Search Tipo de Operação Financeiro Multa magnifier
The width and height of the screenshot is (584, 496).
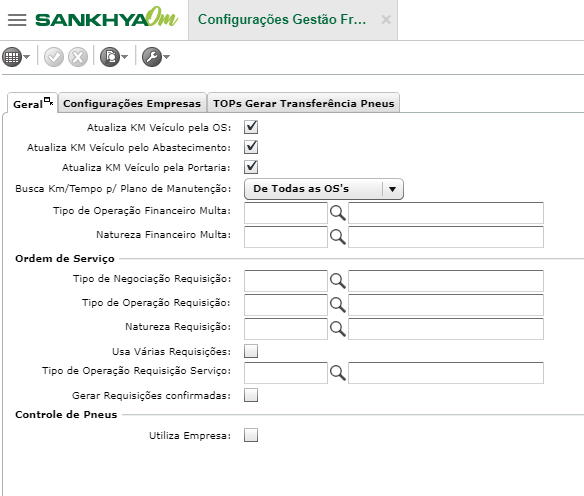pyautogui.click(x=337, y=213)
